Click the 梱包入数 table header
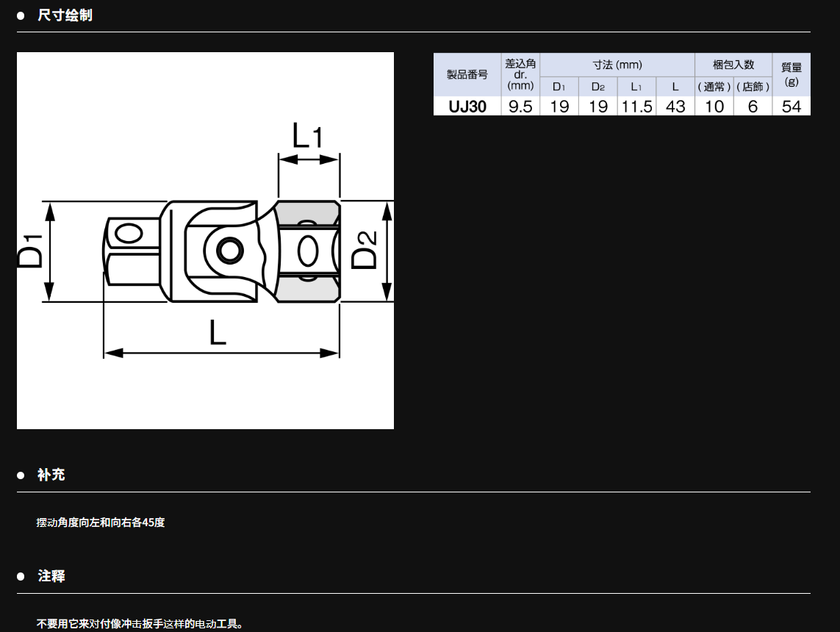This screenshot has width=840, height=632. point(733,65)
